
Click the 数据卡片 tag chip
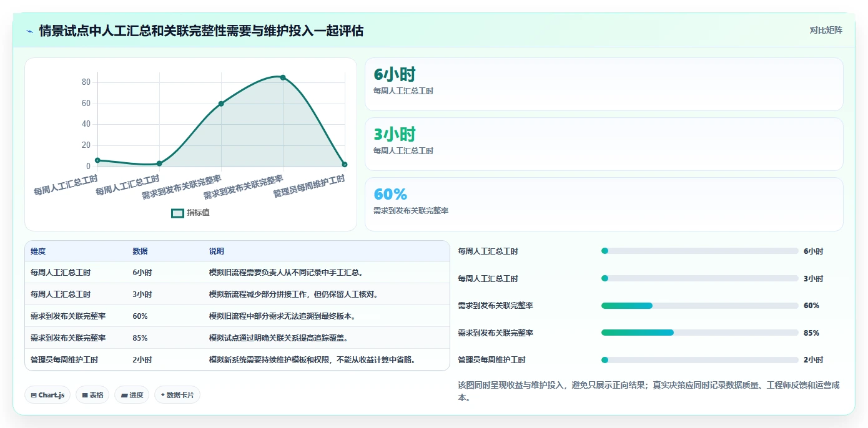click(177, 395)
